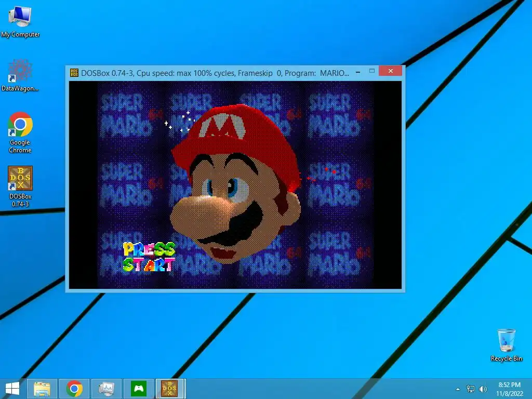Close the DOSBox window
Screen dimensions: 532x399
click(391, 71)
